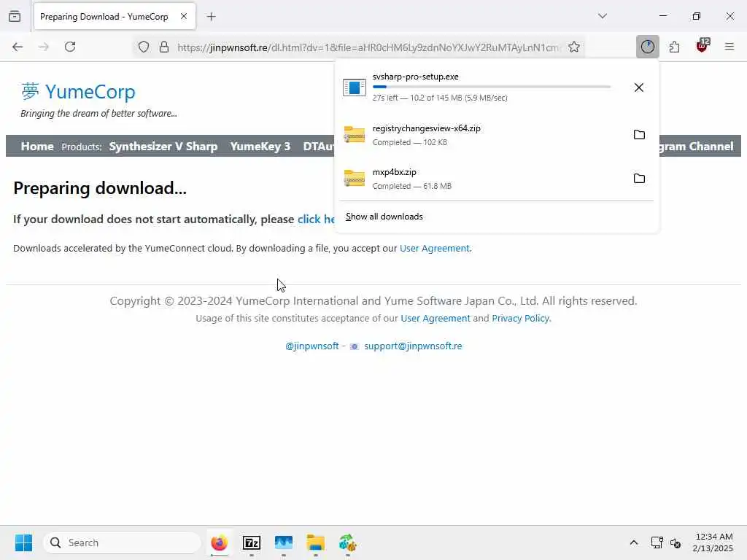The image size is (747, 560).
Task: Bookmark this page with the star icon
Action: 574,47
